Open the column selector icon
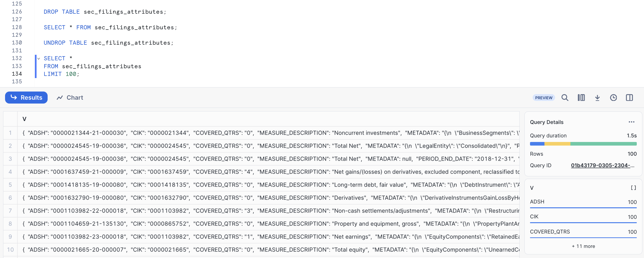Screen dimensions: 644x258 point(581,98)
